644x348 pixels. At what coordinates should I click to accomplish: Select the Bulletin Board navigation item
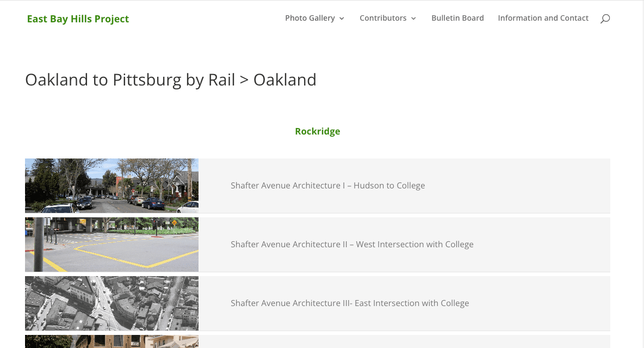coord(457,18)
